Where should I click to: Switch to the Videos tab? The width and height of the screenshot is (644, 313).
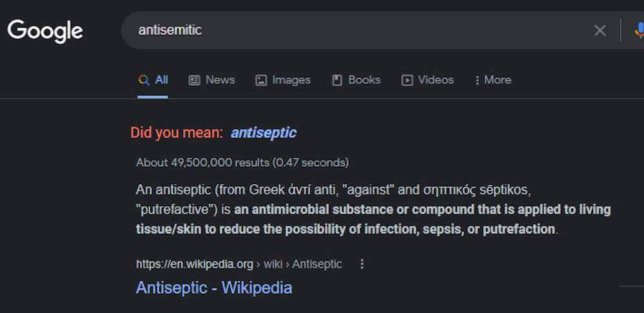[428, 80]
